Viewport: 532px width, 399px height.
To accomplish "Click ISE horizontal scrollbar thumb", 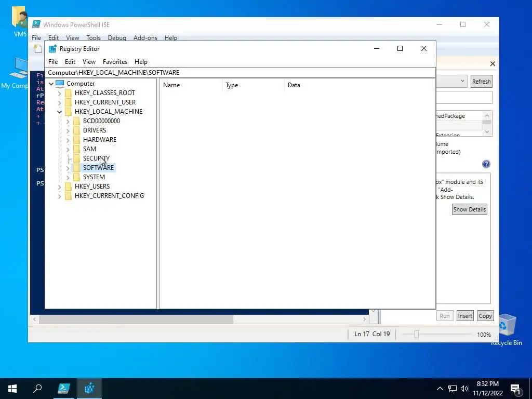I will click(137, 320).
